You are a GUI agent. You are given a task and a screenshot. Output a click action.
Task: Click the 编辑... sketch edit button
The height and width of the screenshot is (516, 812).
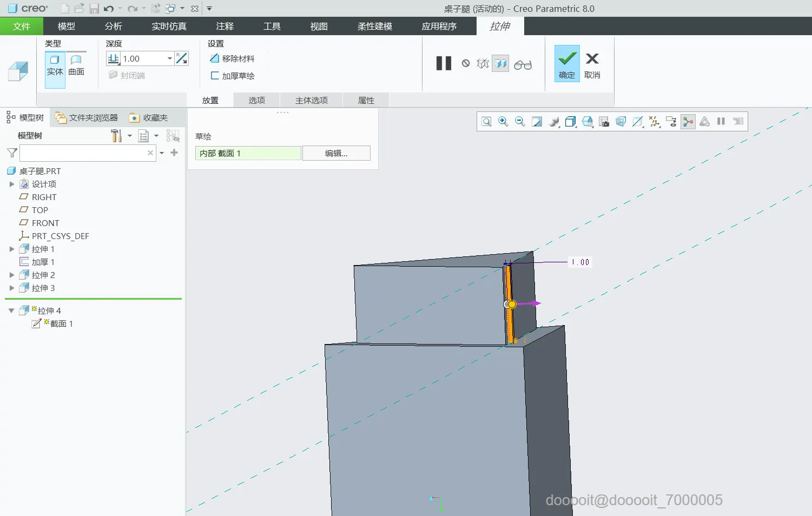coord(336,153)
